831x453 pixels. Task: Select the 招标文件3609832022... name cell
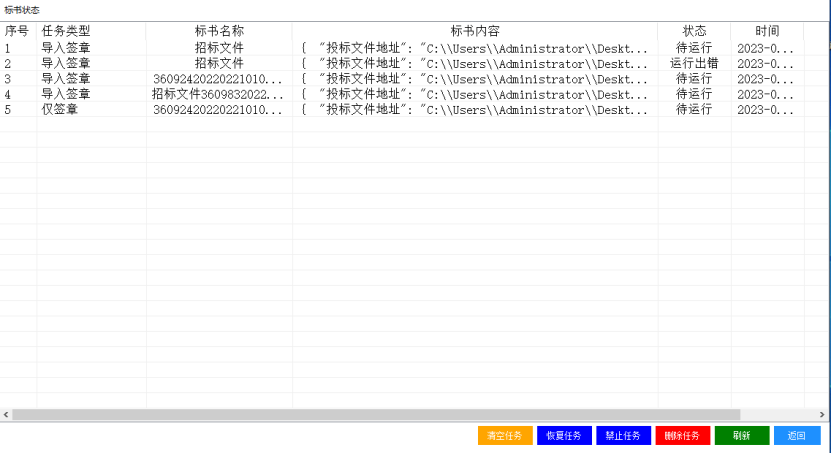pyautogui.click(x=218, y=94)
